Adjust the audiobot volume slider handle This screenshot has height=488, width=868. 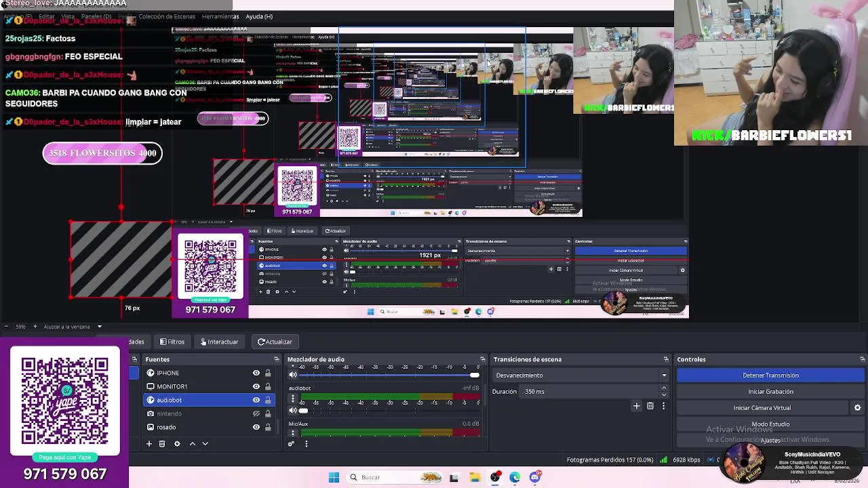[303, 411]
